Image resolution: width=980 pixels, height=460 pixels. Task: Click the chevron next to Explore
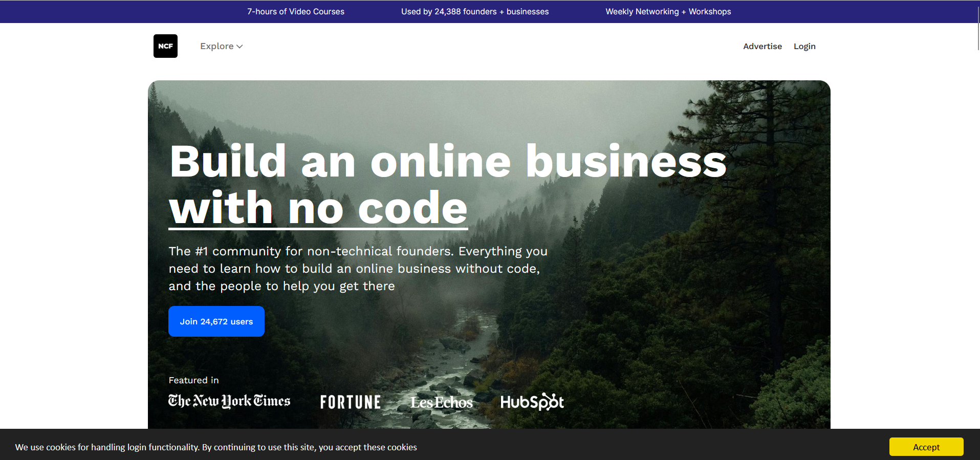(x=239, y=47)
